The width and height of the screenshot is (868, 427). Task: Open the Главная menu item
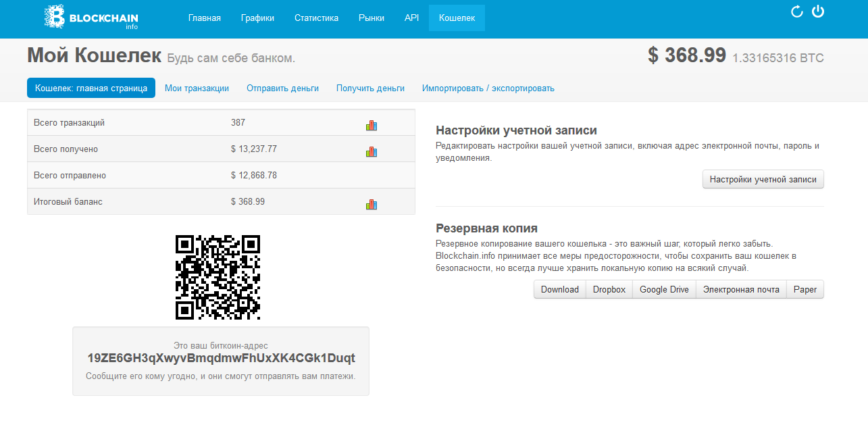(204, 18)
